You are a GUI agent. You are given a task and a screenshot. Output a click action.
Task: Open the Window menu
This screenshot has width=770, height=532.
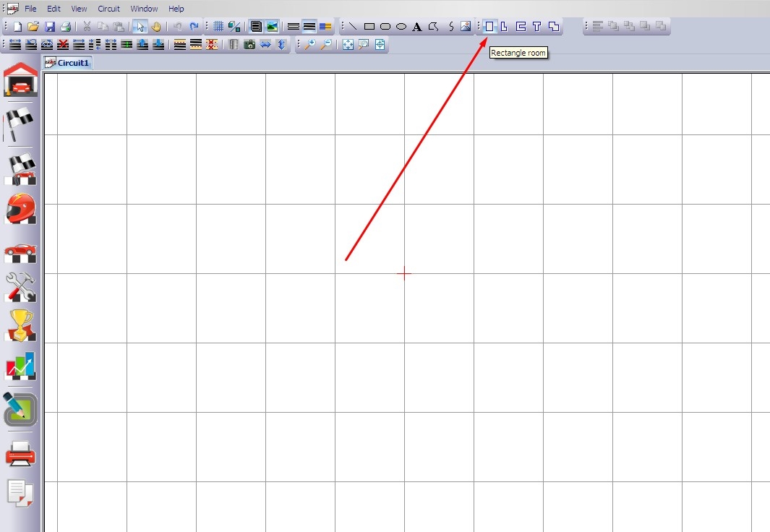click(x=144, y=9)
